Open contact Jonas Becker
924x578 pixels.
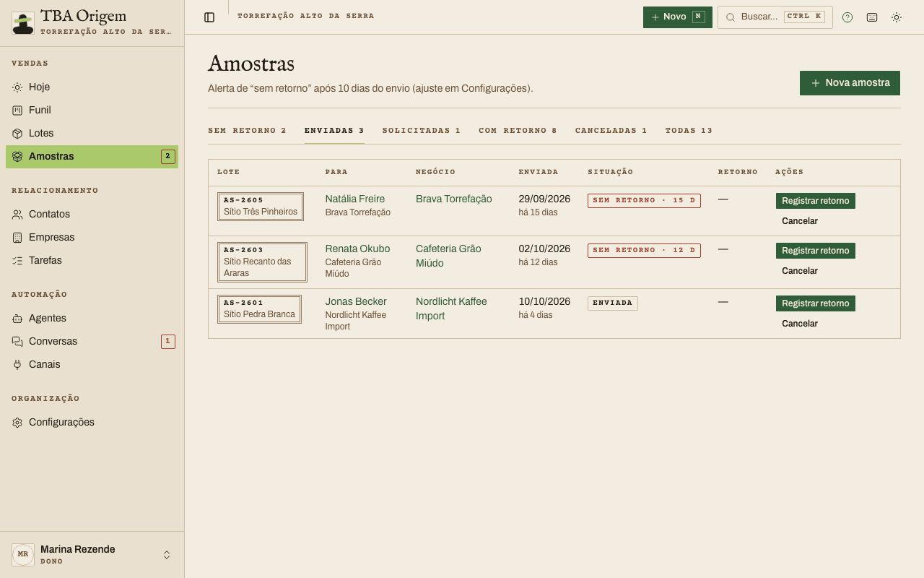(356, 301)
